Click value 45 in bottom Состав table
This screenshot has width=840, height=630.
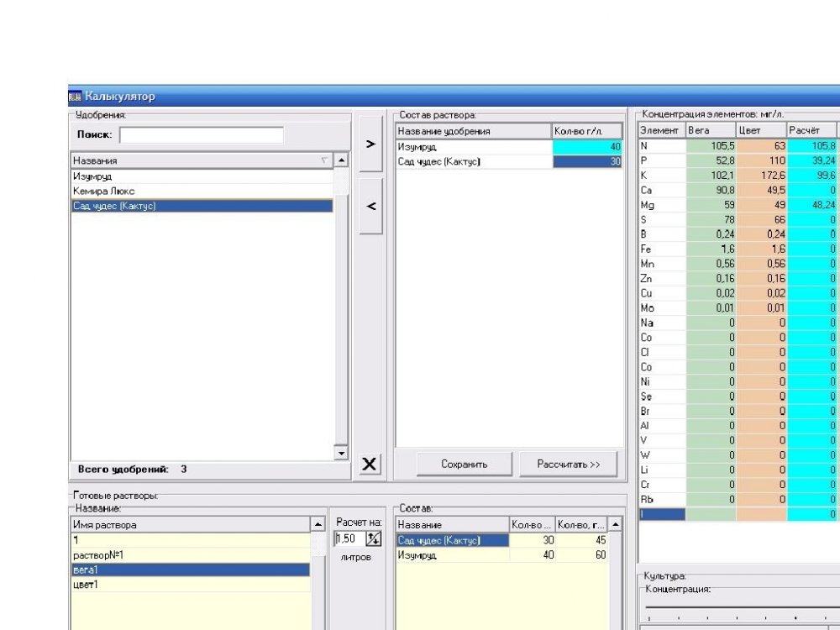[582, 540]
